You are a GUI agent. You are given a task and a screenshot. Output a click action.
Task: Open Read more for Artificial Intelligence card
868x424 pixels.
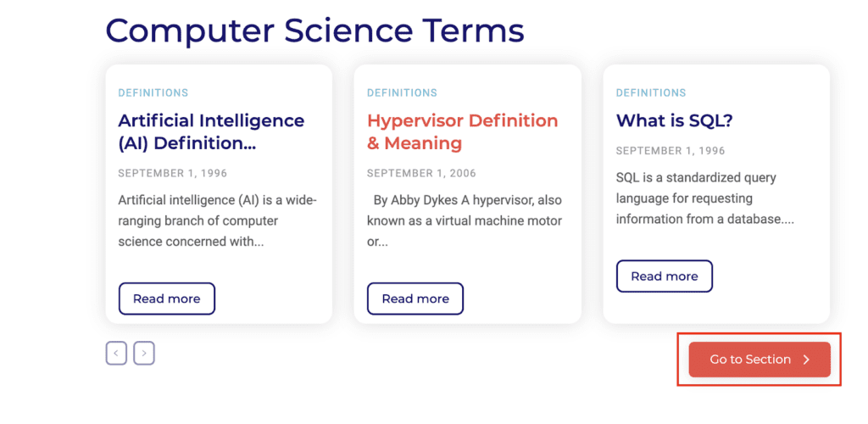pos(167,298)
